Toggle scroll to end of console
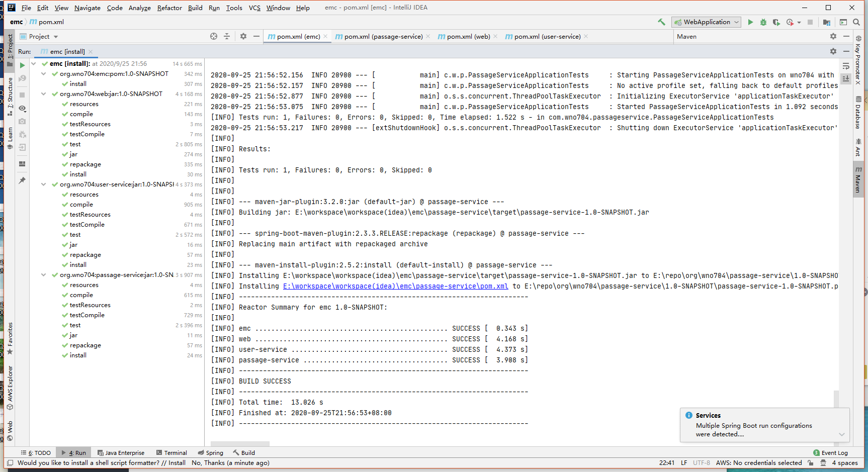868x472 pixels. tap(846, 78)
